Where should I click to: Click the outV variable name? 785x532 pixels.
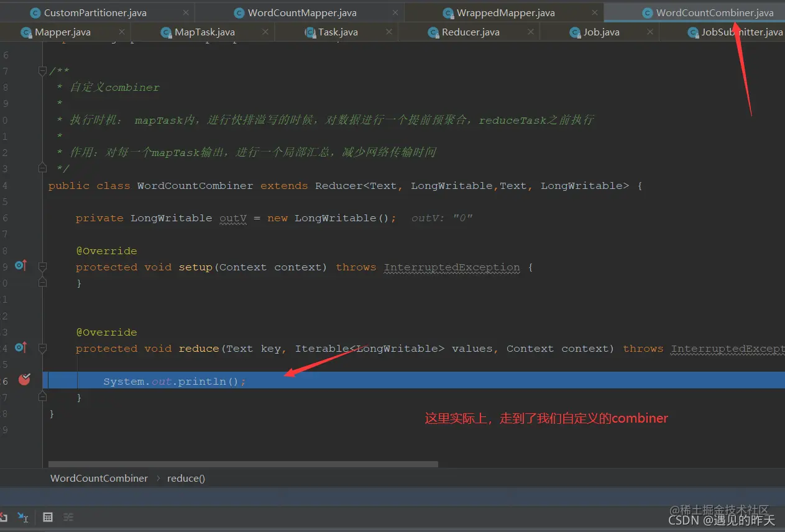(233, 218)
